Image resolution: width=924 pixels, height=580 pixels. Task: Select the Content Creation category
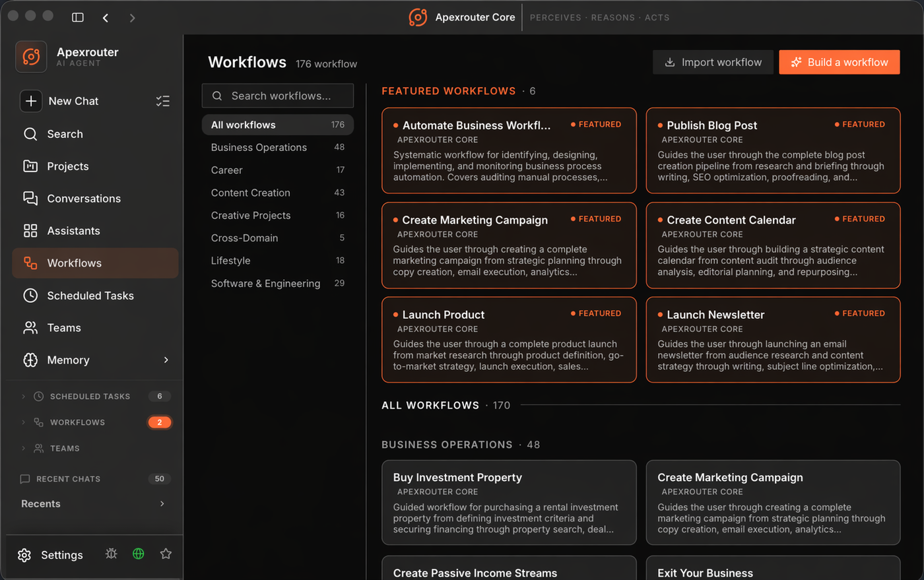(278, 193)
